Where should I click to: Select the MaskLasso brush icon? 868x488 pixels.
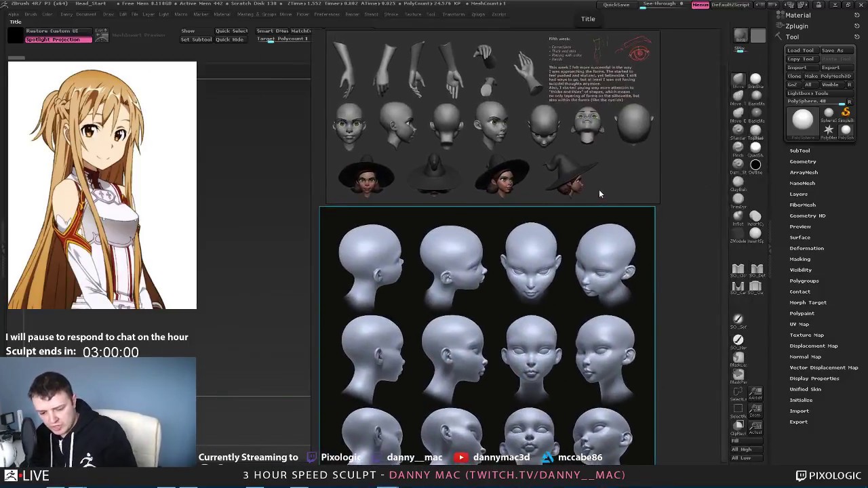738,358
